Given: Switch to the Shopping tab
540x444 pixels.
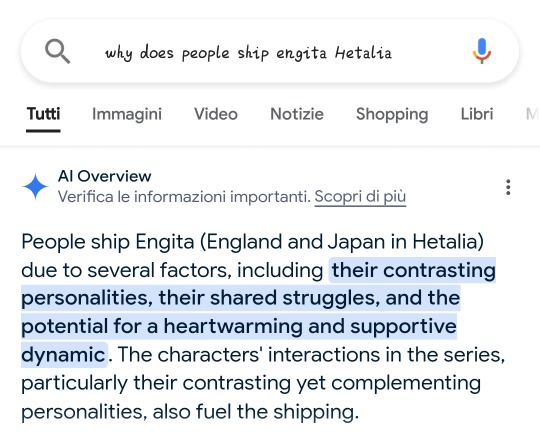Looking at the screenshot, I should tap(392, 114).
